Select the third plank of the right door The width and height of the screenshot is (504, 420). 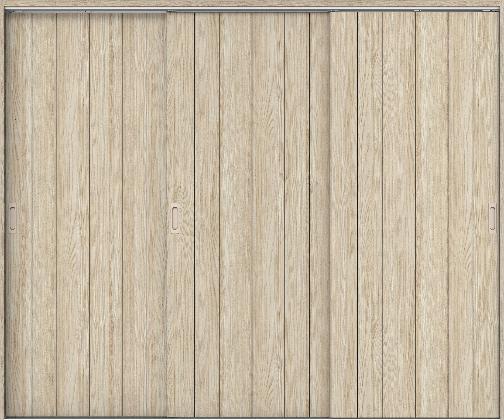[x=399, y=215]
